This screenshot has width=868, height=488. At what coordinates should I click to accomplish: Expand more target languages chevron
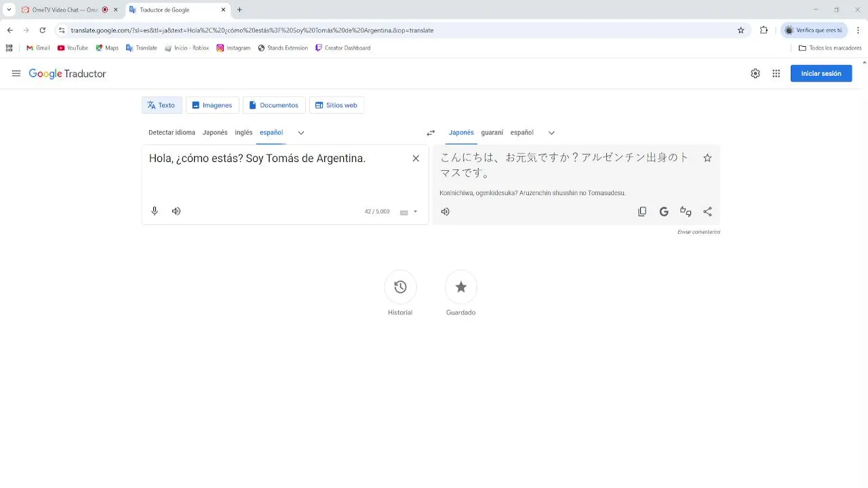551,133
